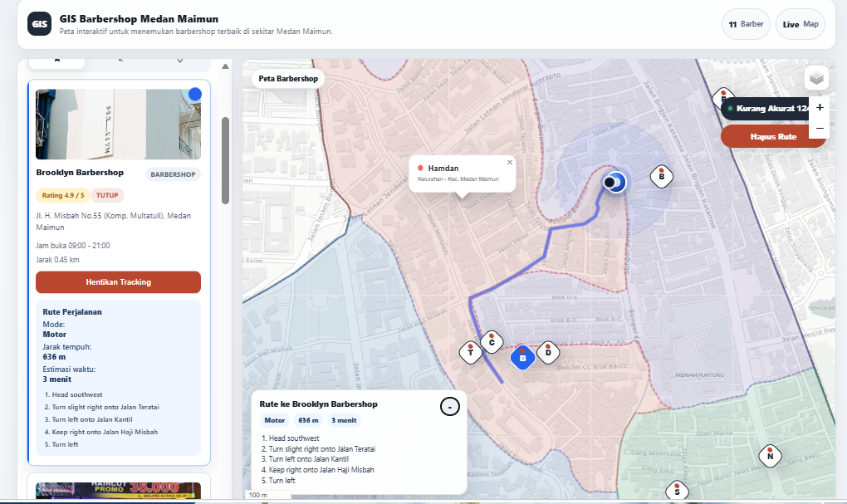The height and width of the screenshot is (504, 847).
Task: Click the Jarak 0.45 km text
Action: [58, 259]
